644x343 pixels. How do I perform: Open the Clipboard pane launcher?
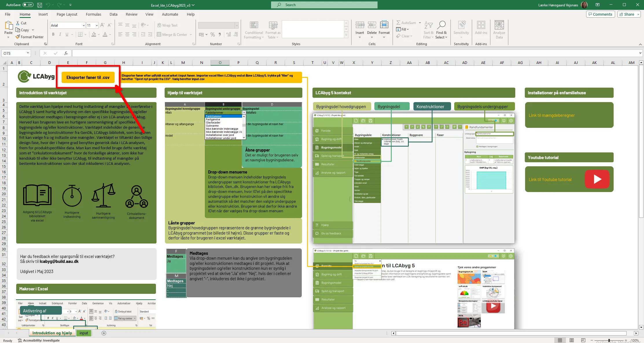[x=45, y=44]
